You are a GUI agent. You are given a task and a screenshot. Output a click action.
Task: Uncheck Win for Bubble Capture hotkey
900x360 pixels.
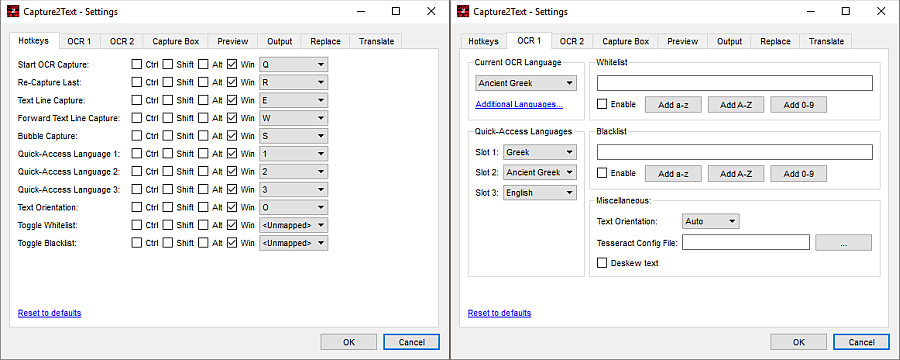coord(232,136)
